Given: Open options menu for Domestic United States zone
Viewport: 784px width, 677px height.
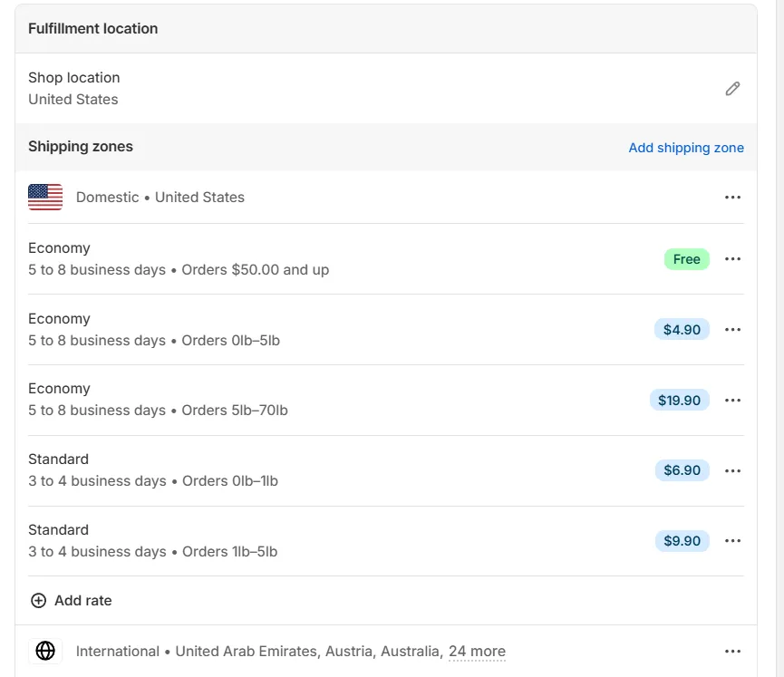Looking at the screenshot, I should pyautogui.click(x=732, y=197).
